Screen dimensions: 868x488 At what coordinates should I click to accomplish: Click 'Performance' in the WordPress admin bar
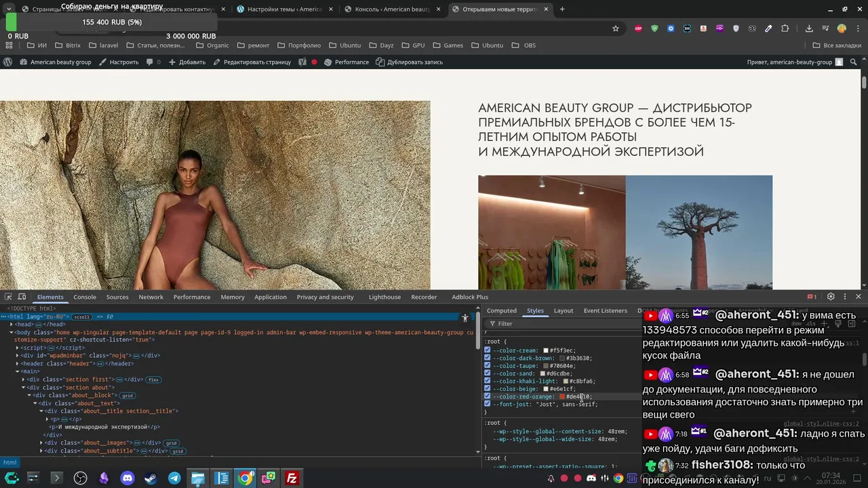point(347,62)
